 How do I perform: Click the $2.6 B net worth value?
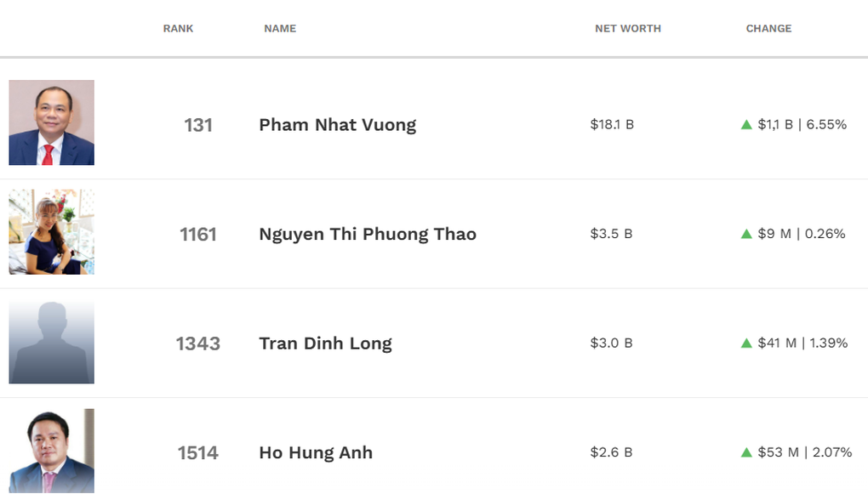coord(611,452)
